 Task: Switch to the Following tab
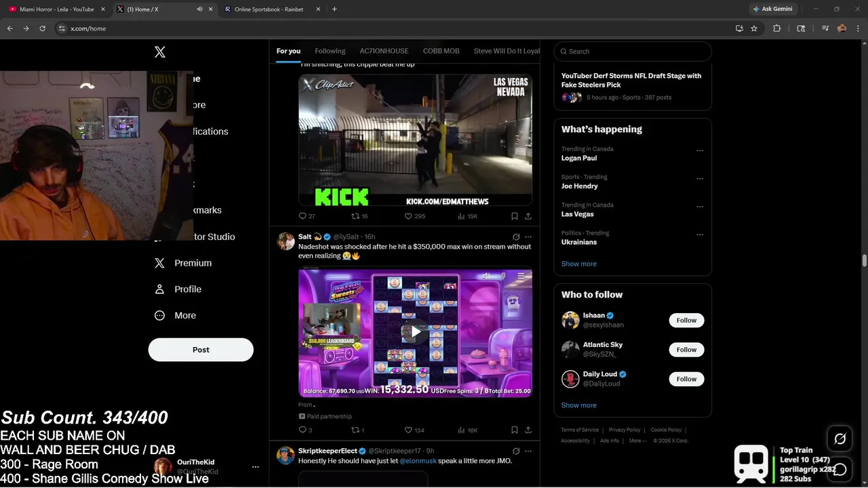point(330,51)
